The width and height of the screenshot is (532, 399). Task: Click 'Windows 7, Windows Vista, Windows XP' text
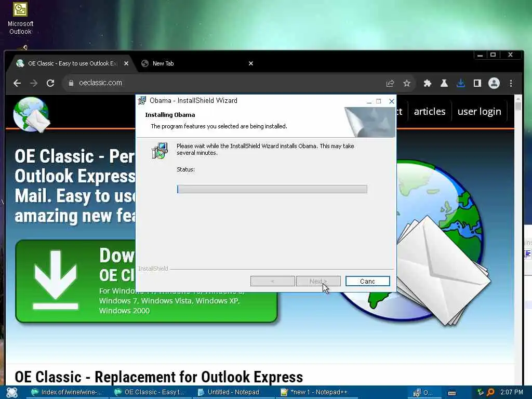[x=169, y=301]
